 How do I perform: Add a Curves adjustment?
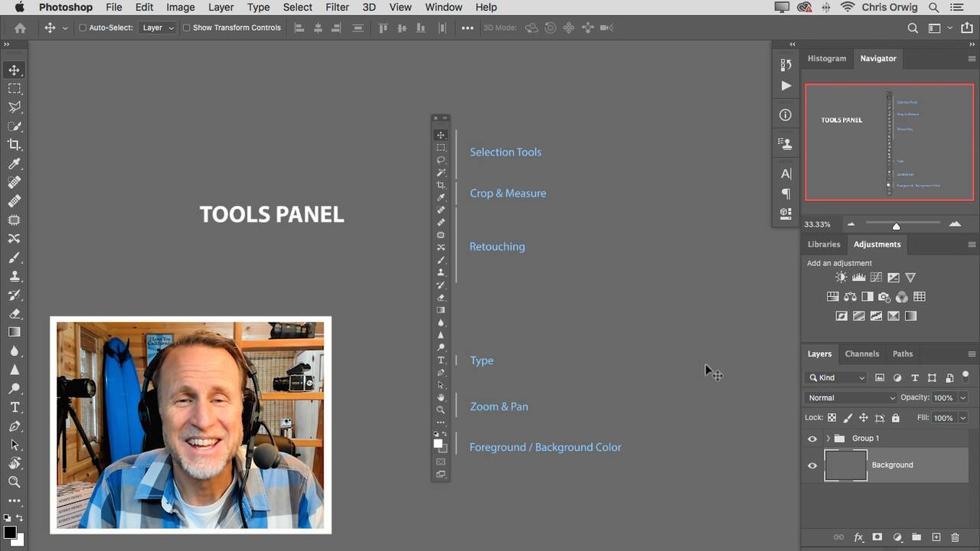(876, 278)
